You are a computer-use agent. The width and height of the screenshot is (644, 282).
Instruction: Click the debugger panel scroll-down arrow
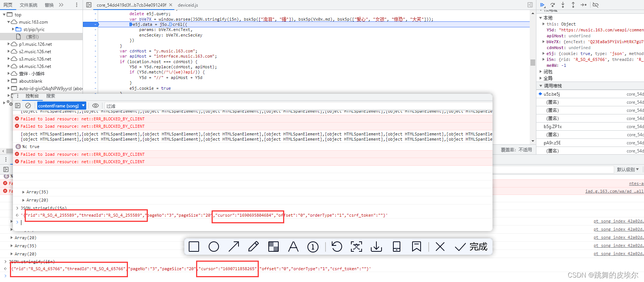(533, 141)
